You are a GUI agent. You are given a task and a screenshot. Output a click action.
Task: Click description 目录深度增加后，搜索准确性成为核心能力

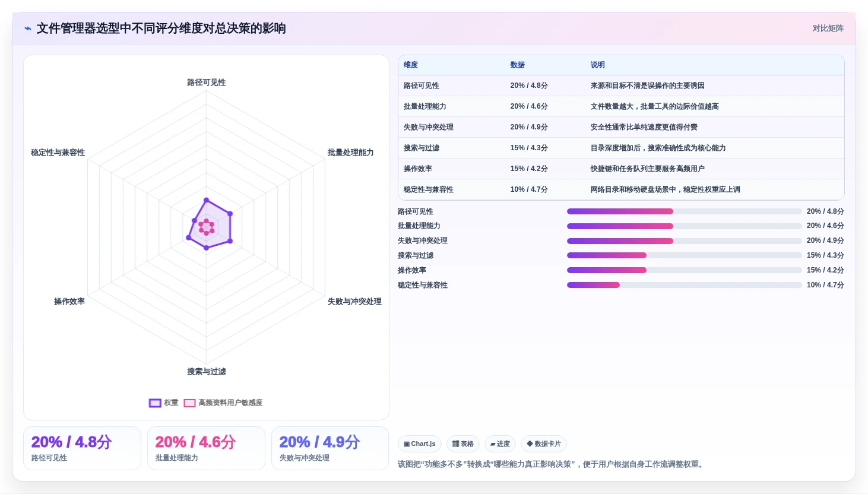pyautogui.click(x=658, y=148)
